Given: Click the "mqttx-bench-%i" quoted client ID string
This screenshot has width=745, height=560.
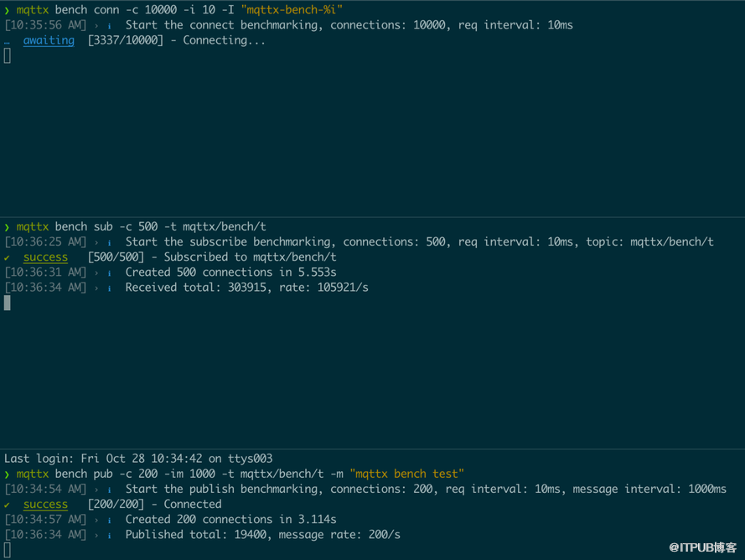Looking at the screenshot, I should point(292,10).
